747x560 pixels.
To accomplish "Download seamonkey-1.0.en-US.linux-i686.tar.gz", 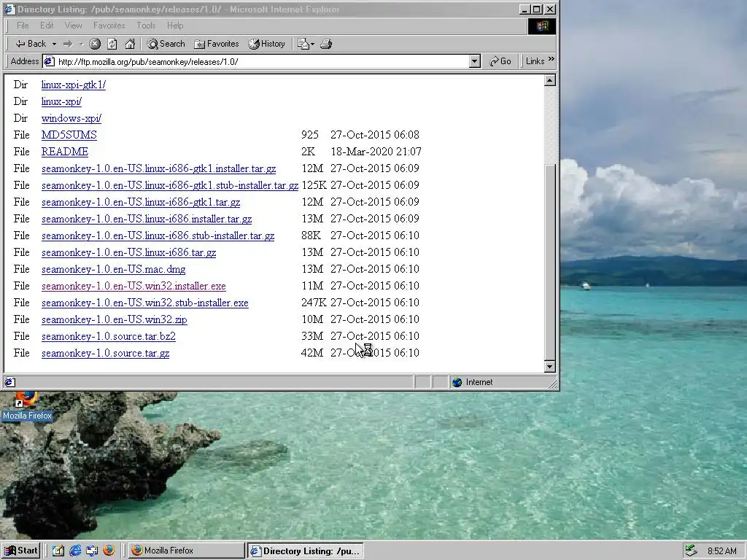I will (x=128, y=252).
